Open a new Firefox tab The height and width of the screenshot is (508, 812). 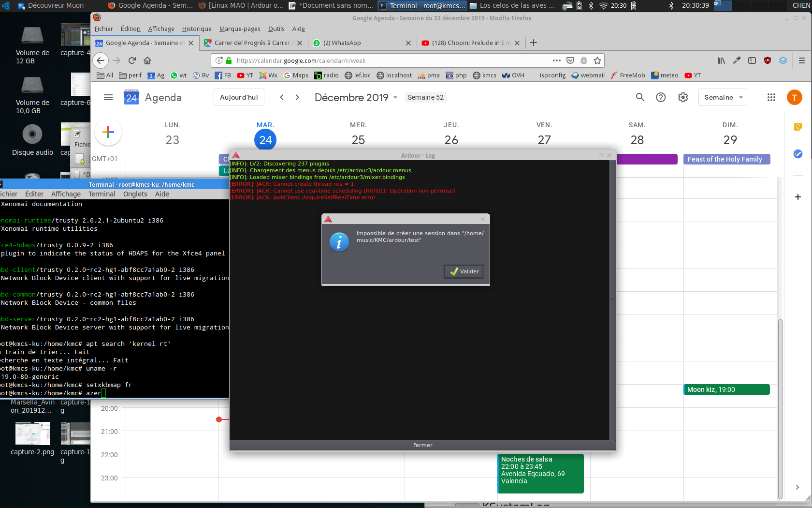pos(534,43)
